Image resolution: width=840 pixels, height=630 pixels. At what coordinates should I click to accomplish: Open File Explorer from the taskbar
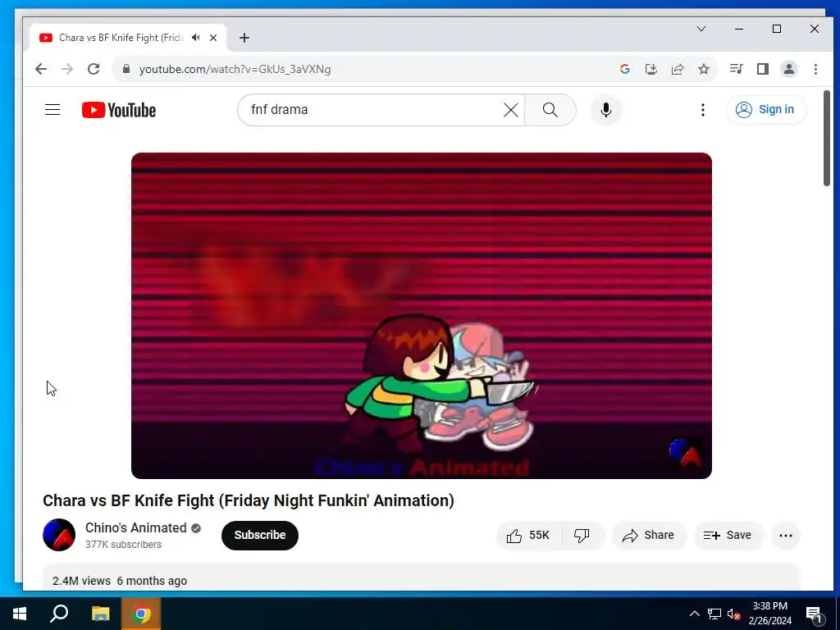coord(100,614)
